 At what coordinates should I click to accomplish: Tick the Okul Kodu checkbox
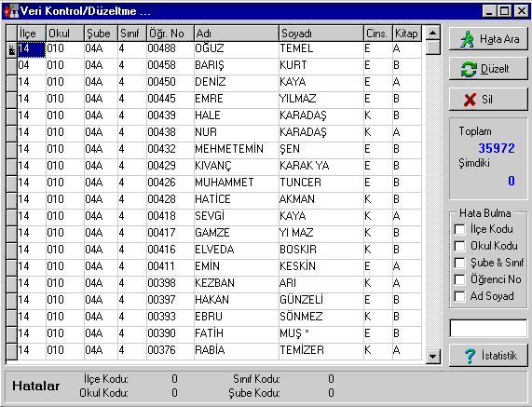tap(459, 246)
